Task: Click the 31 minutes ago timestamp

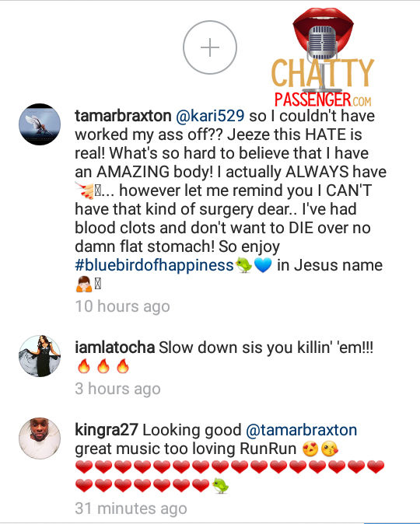Action: (131, 508)
